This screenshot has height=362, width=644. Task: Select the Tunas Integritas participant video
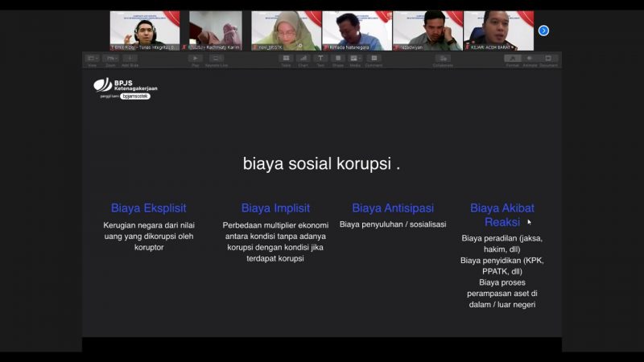(145, 31)
